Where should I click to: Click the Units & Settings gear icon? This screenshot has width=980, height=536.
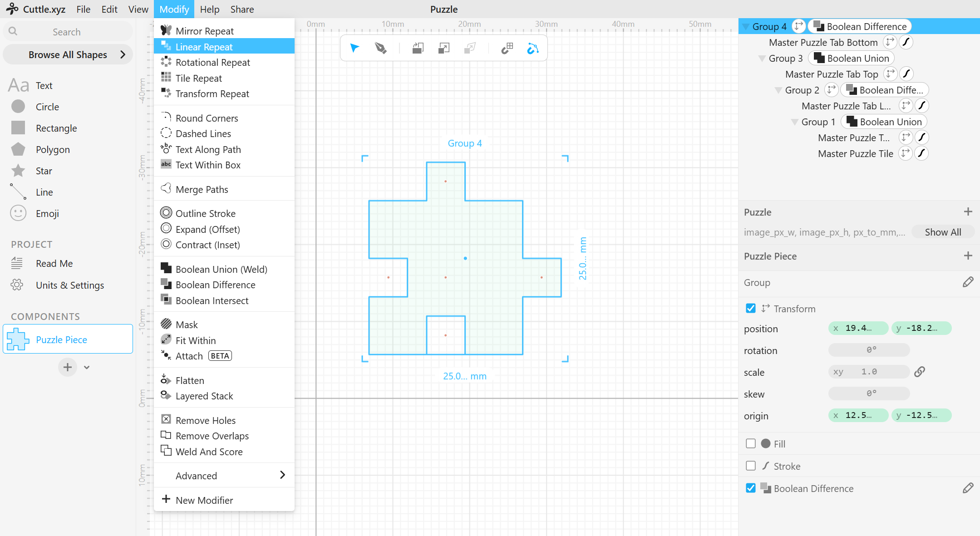click(x=17, y=285)
